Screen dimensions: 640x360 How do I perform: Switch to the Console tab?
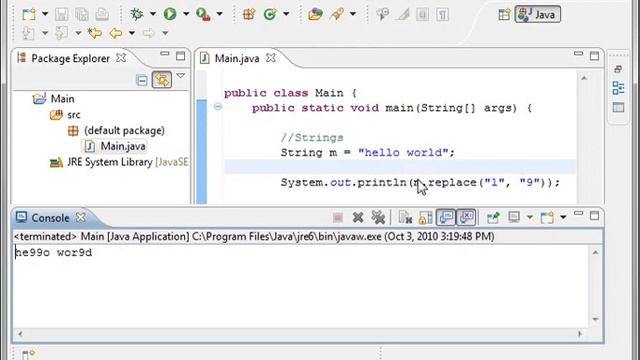(x=50, y=218)
